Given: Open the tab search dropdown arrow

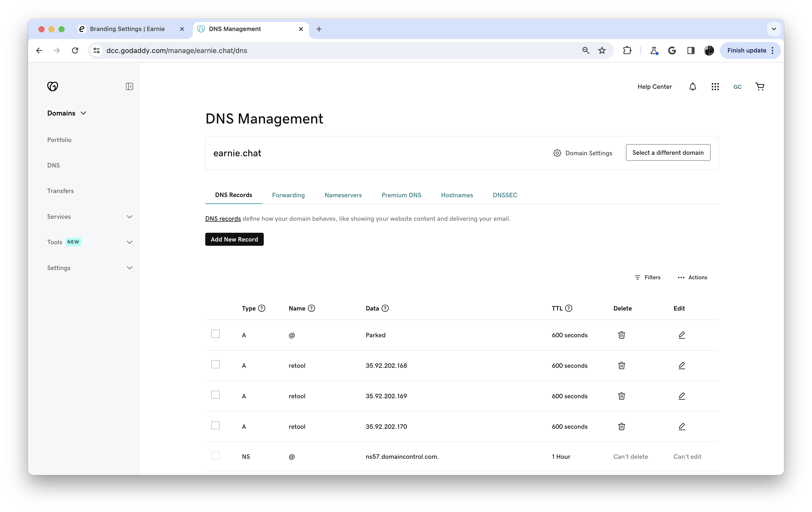Looking at the screenshot, I should 774,29.
